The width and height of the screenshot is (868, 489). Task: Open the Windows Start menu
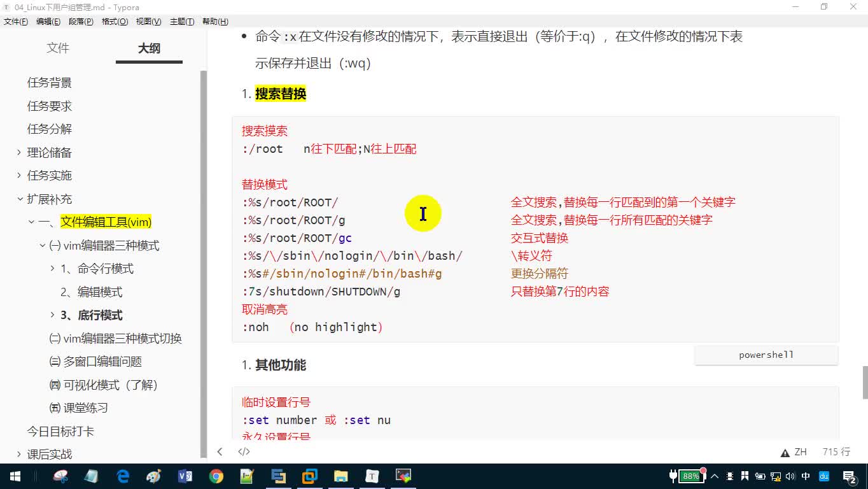click(15, 476)
